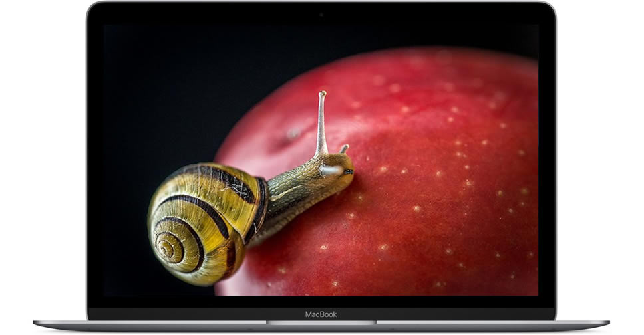The width and height of the screenshot is (644, 335).
Task: Click the laptop's opening notch at the base
Action: pyautogui.click(x=321, y=323)
